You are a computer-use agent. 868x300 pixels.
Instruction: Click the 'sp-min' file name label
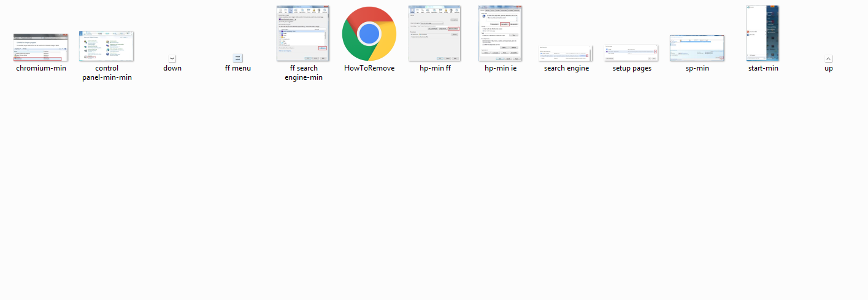click(697, 68)
